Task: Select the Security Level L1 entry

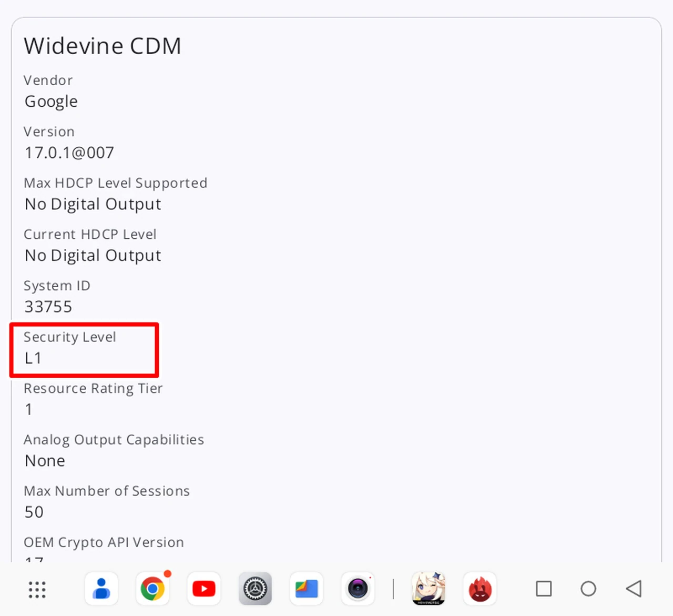Action: coord(70,348)
